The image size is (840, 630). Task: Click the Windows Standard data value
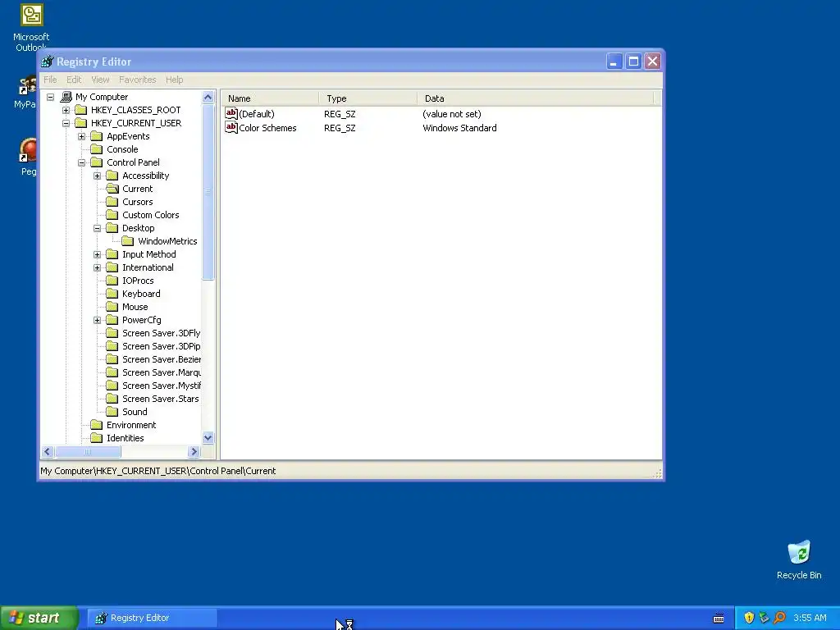(459, 128)
